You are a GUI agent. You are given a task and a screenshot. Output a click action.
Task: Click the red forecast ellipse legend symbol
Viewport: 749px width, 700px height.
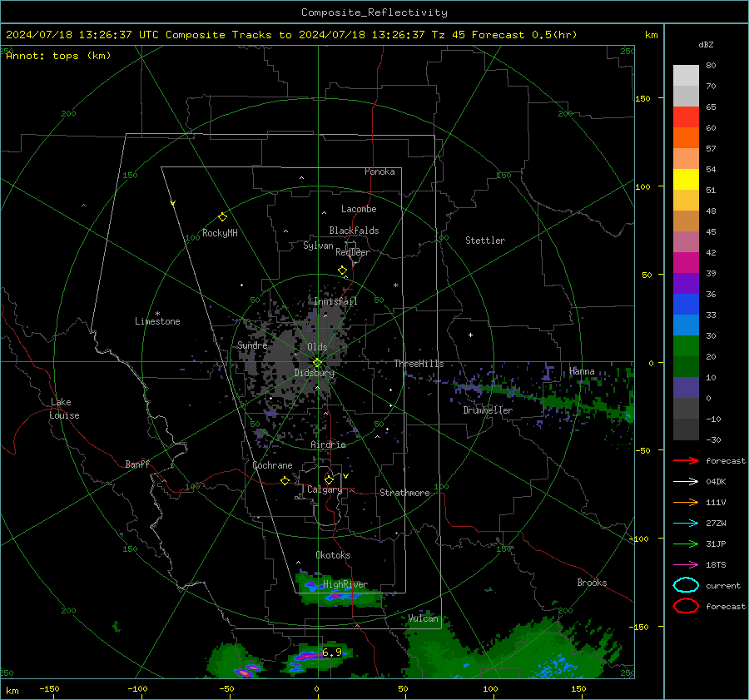click(686, 606)
